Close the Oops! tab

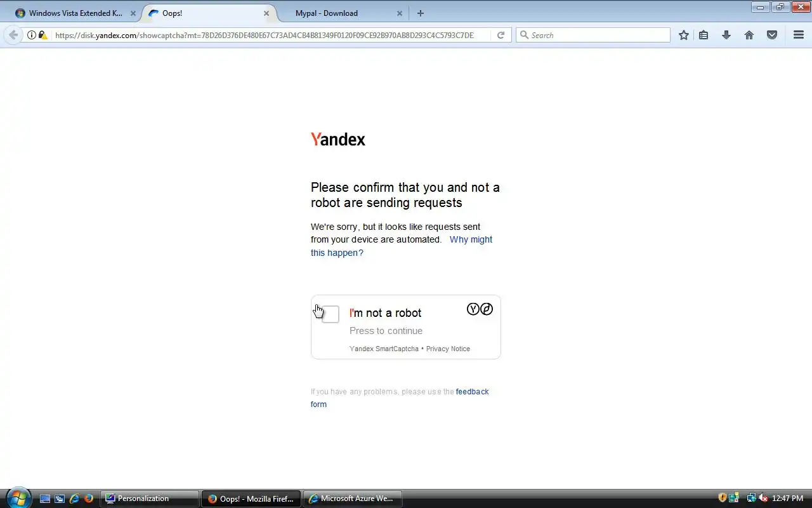pyautogui.click(x=266, y=13)
